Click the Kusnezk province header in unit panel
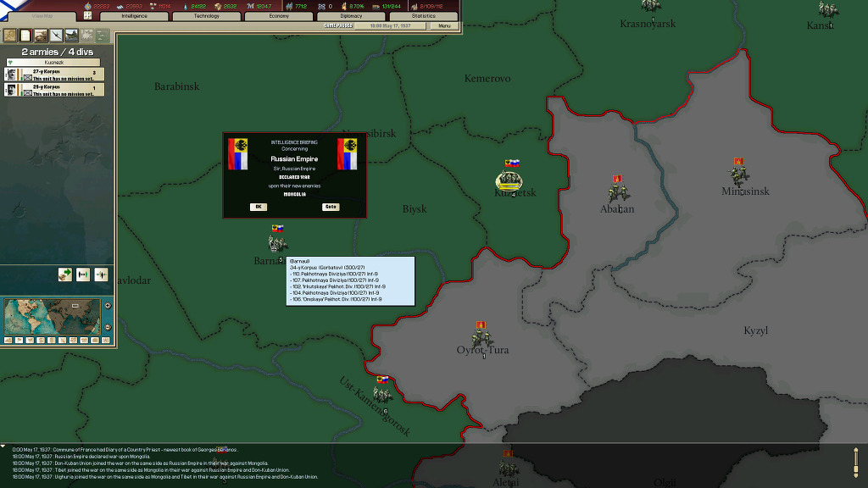Viewport: 868px width, 488px height. (x=53, y=63)
